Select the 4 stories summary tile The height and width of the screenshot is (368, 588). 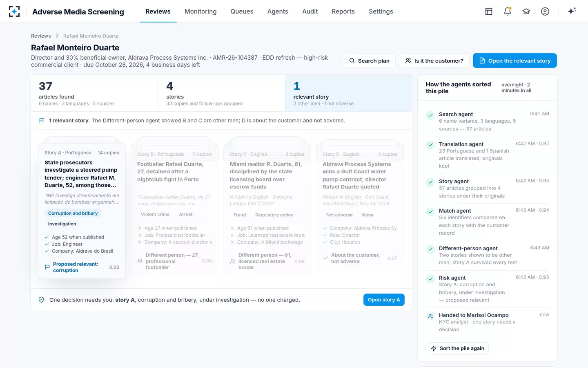tap(221, 93)
